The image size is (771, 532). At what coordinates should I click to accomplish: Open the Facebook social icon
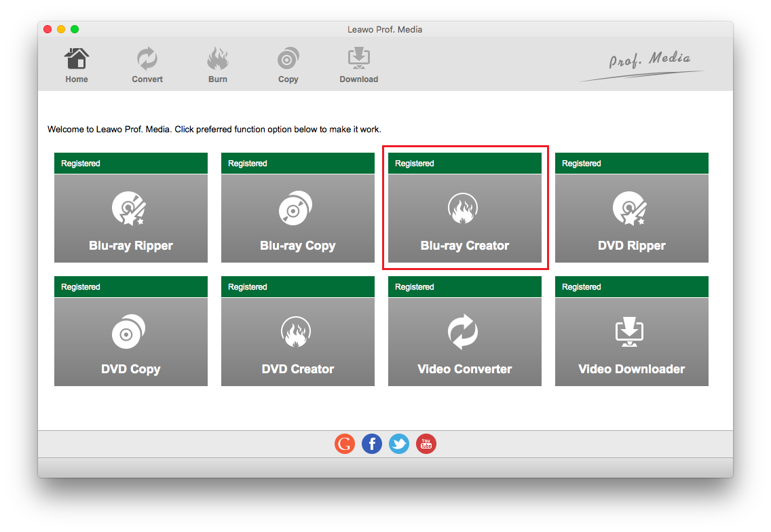click(372, 444)
